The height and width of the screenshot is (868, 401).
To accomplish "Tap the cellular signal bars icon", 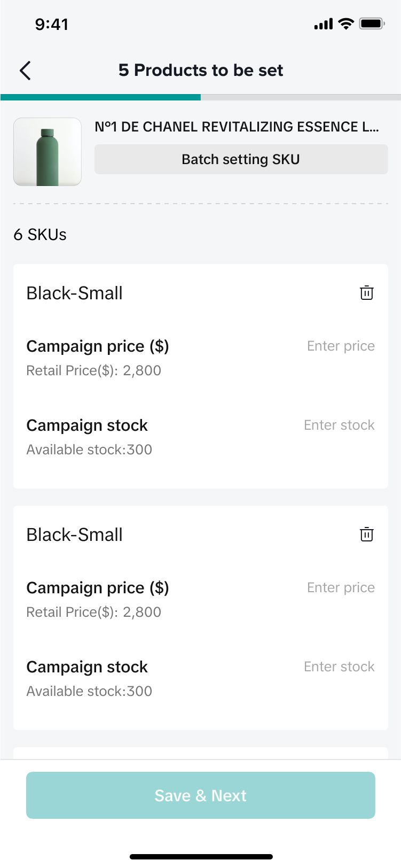I will 324,25.
